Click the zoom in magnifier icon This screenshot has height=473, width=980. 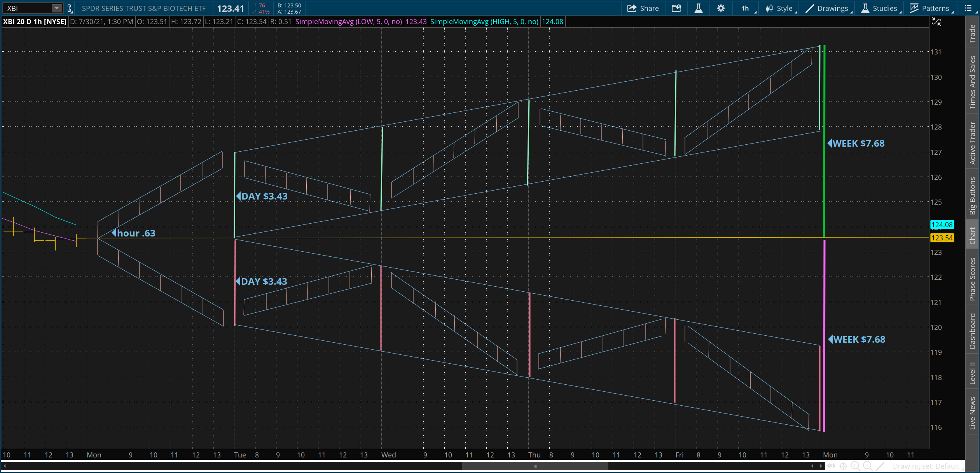coord(855,466)
